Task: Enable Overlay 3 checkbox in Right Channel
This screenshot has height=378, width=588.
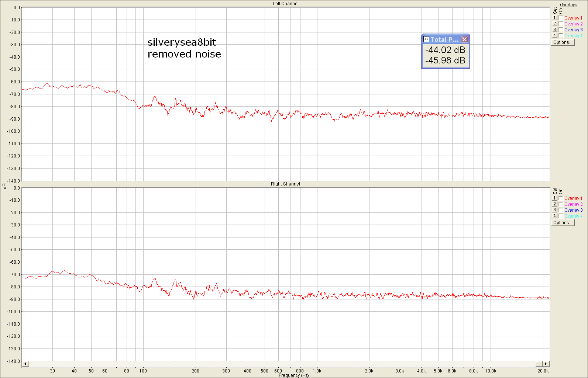Action: click(x=561, y=210)
